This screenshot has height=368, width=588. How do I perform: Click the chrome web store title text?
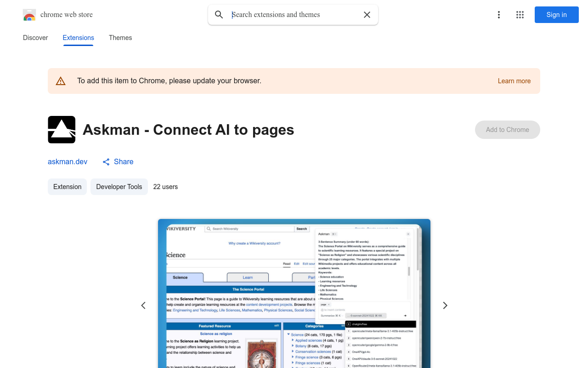pos(67,15)
